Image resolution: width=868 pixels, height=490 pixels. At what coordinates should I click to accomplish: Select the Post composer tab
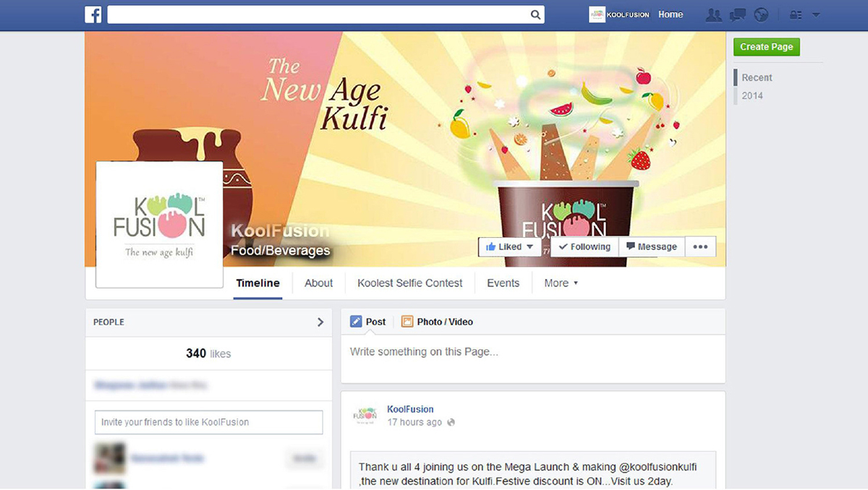click(367, 322)
